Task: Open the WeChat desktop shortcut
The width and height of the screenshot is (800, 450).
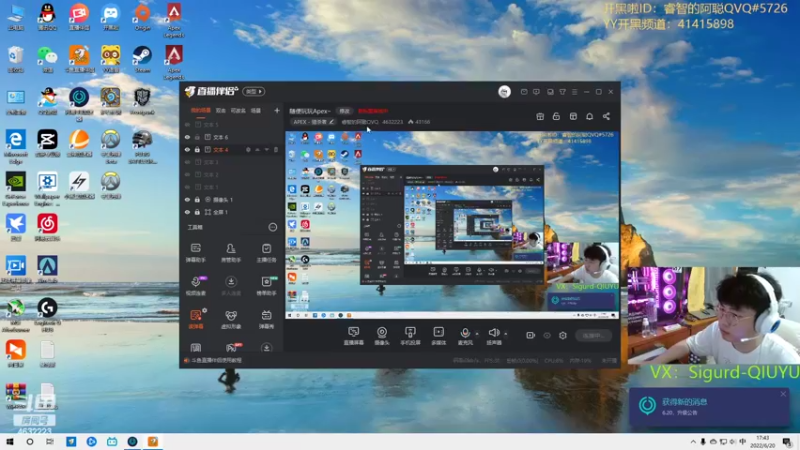Action: [47, 59]
